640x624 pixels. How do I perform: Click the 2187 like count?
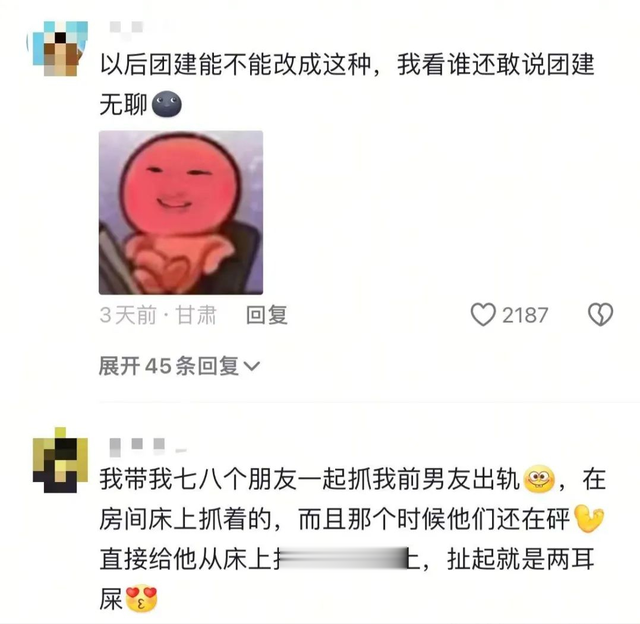(525, 315)
